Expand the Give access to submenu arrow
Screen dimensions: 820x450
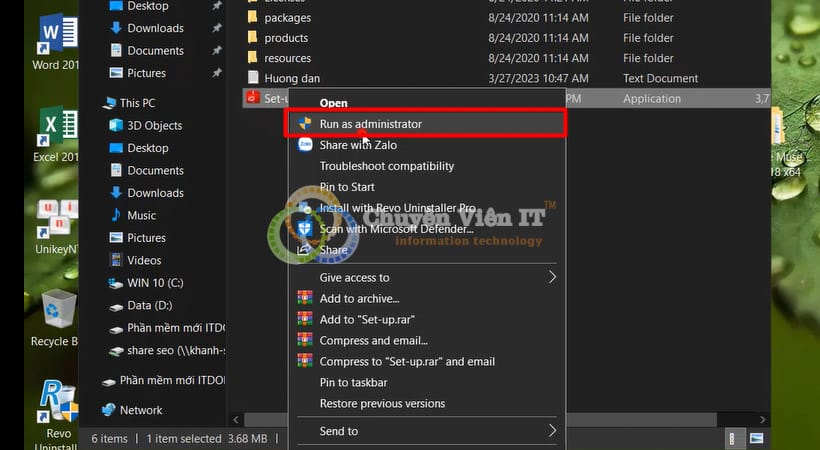[552, 277]
